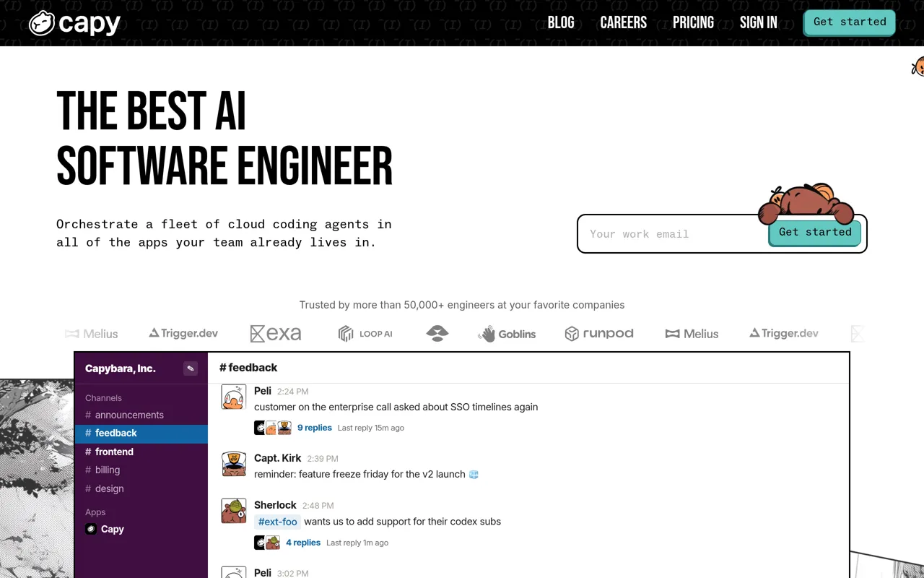The image size is (924, 578).
Task: Click Capt. Kirk's avatar
Action: pos(233,465)
